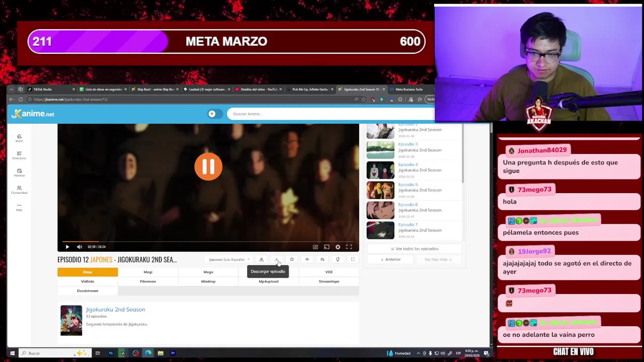Click the report problem warning icon

pyautogui.click(x=261, y=259)
